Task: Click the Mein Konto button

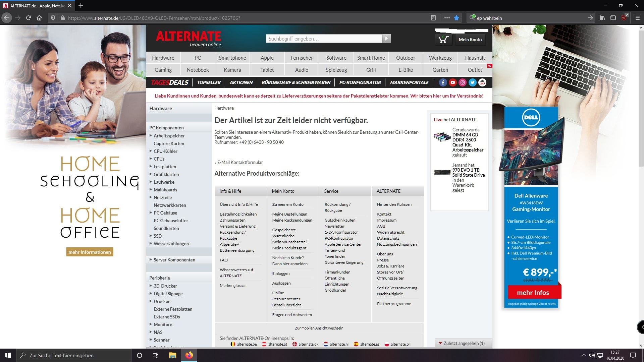Action: coord(470,40)
